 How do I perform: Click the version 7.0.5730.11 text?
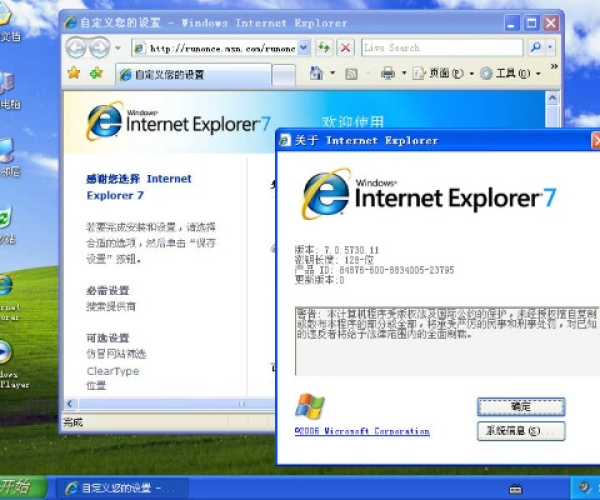coord(337,250)
